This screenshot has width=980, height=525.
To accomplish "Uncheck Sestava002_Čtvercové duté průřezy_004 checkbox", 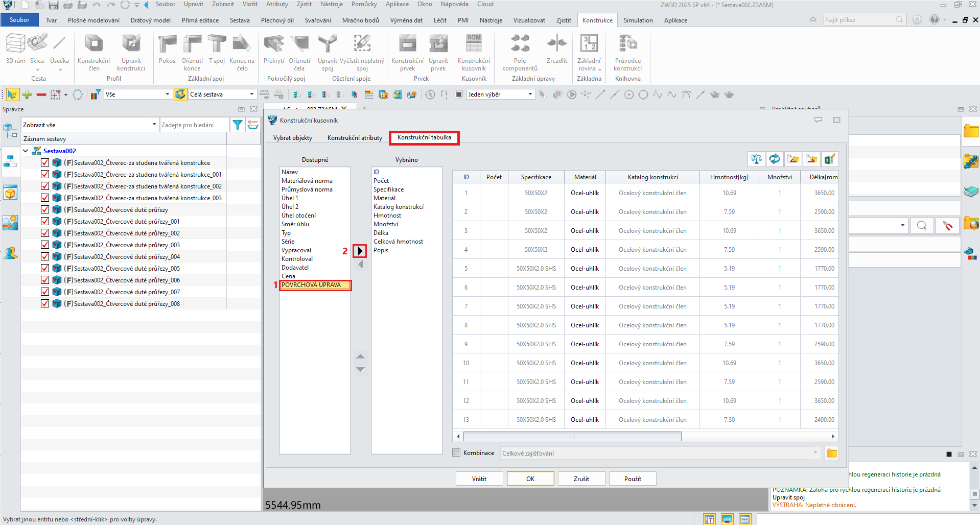I will coord(45,256).
